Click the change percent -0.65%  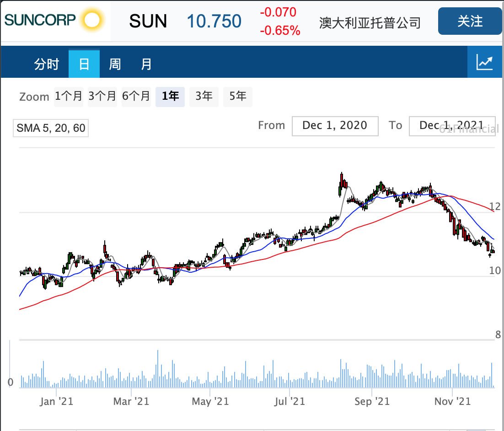(280, 31)
